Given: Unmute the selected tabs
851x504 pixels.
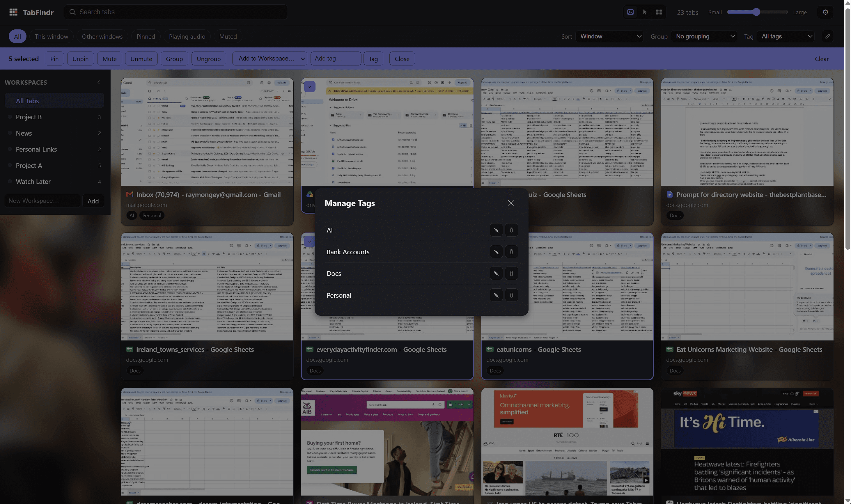Looking at the screenshot, I should tap(141, 59).
